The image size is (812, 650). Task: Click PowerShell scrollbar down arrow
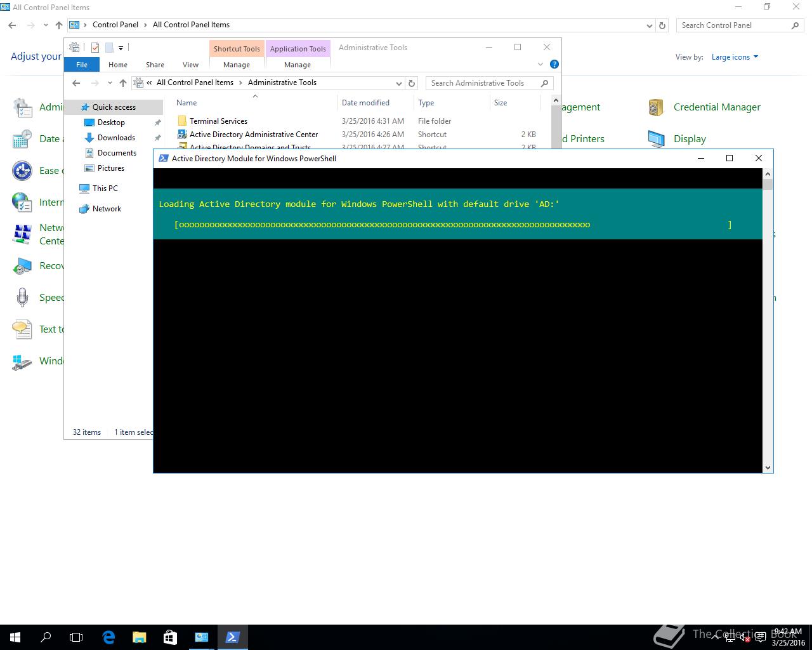coord(768,467)
